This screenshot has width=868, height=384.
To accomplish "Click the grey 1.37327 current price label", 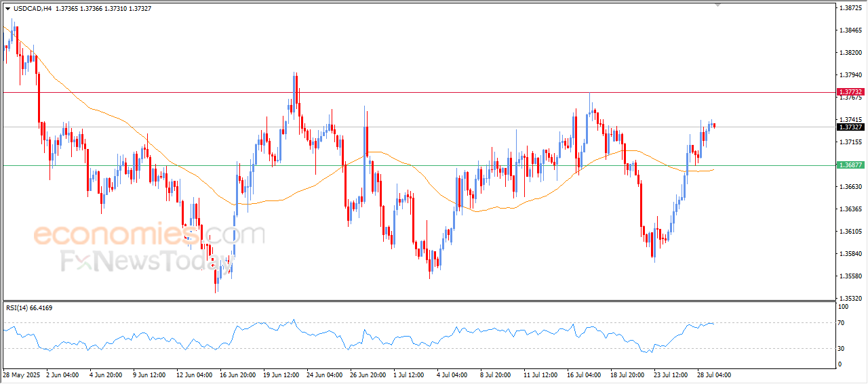I will point(850,127).
